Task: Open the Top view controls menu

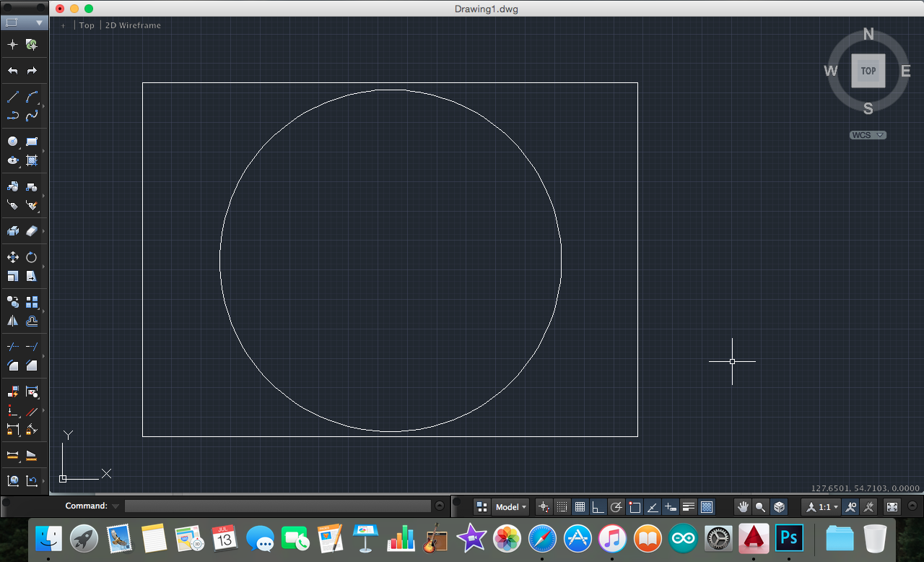Action: 87,25
